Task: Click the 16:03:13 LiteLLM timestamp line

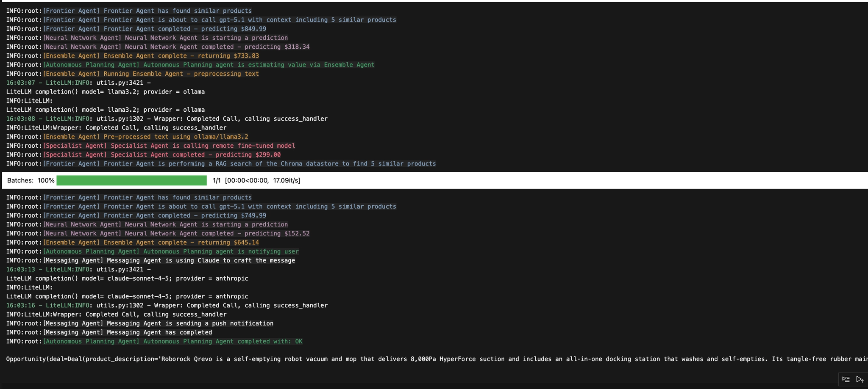Action: tap(78, 269)
